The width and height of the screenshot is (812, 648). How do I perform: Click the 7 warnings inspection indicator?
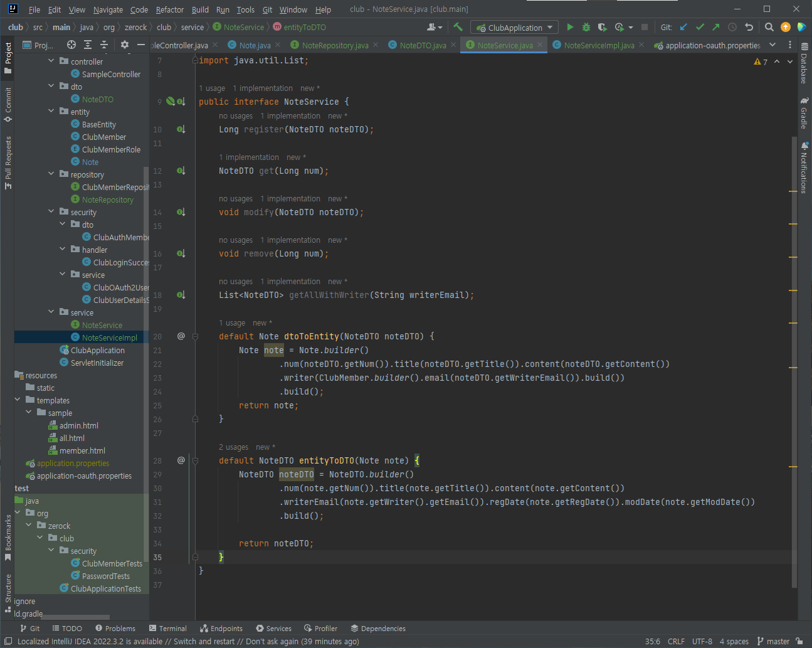(x=761, y=61)
